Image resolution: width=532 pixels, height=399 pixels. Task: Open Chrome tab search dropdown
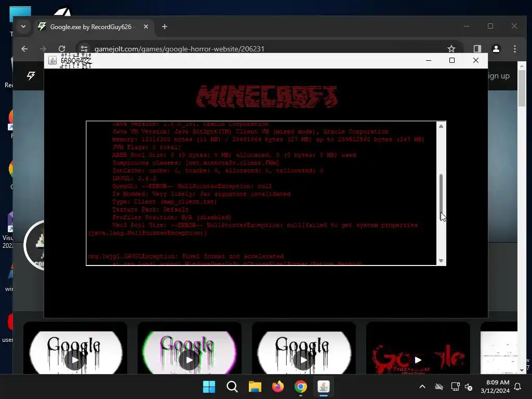tap(23, 26)
